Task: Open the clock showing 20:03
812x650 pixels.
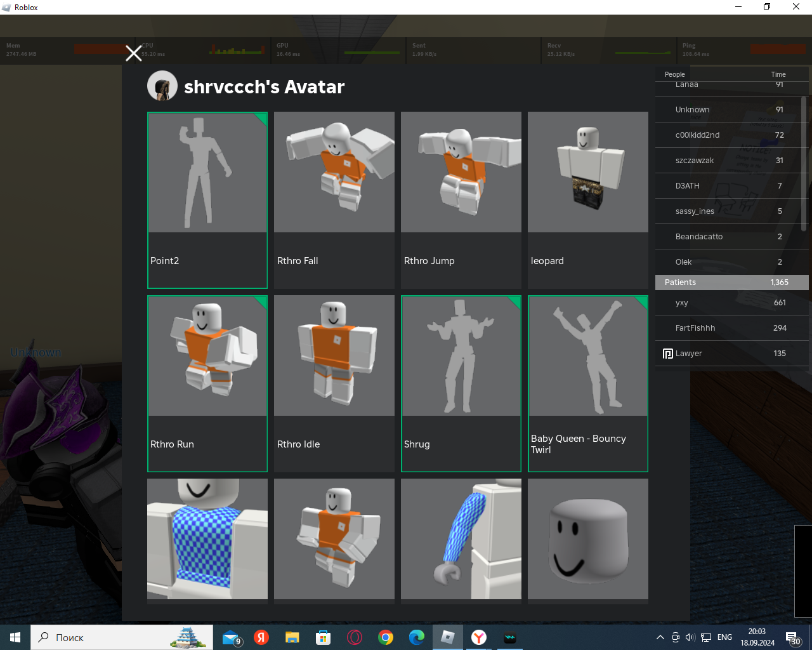Action: click(x=757, y=637)
